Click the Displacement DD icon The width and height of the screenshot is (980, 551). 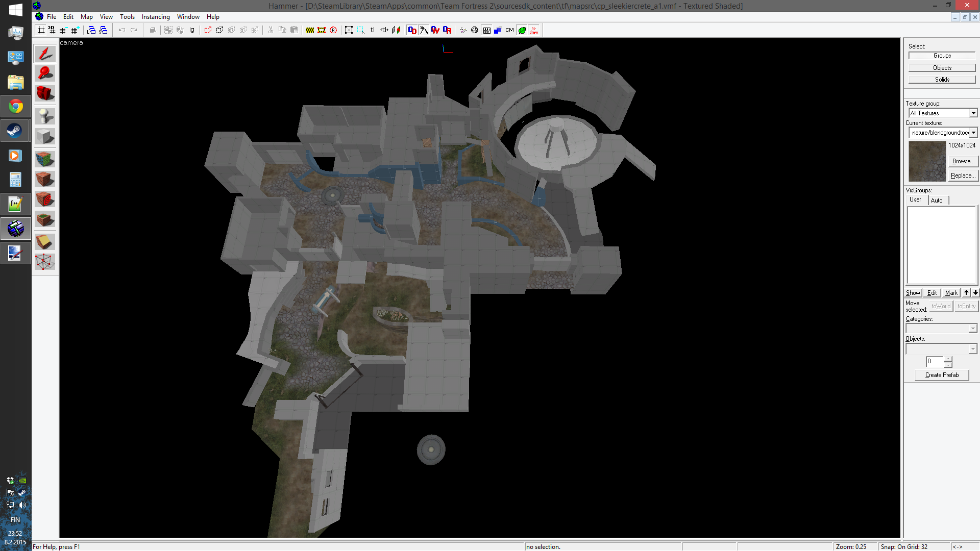(412, 30)
